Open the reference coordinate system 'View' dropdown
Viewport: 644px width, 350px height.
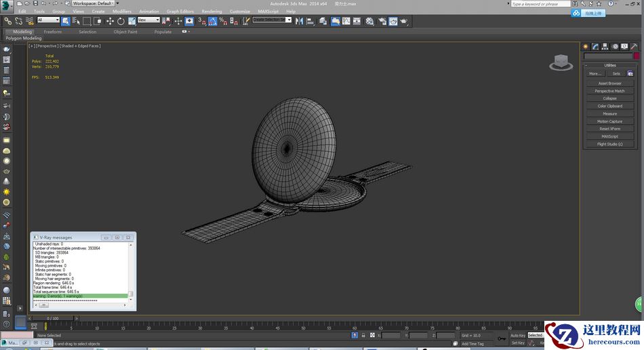point(148,20)
